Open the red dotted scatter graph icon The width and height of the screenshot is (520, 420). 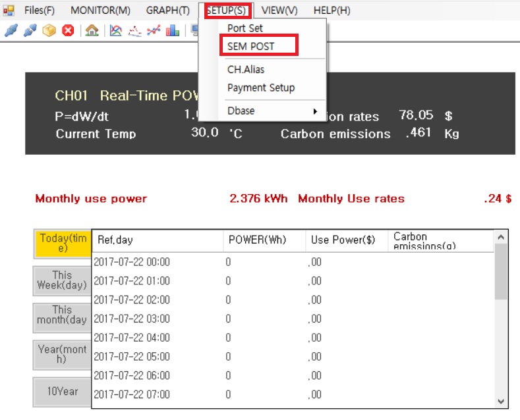(134, 30)
